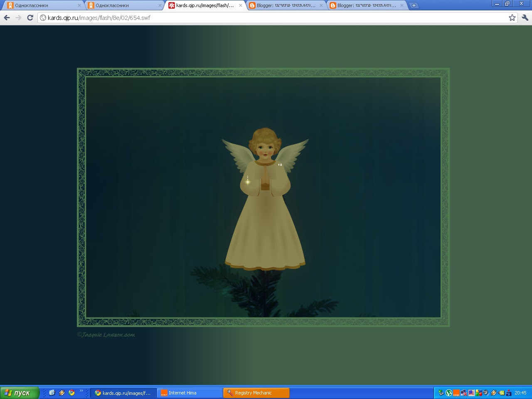532x399 pixels.
Task: Bookmark this page with the star icon
Action: tap(512, 17)
